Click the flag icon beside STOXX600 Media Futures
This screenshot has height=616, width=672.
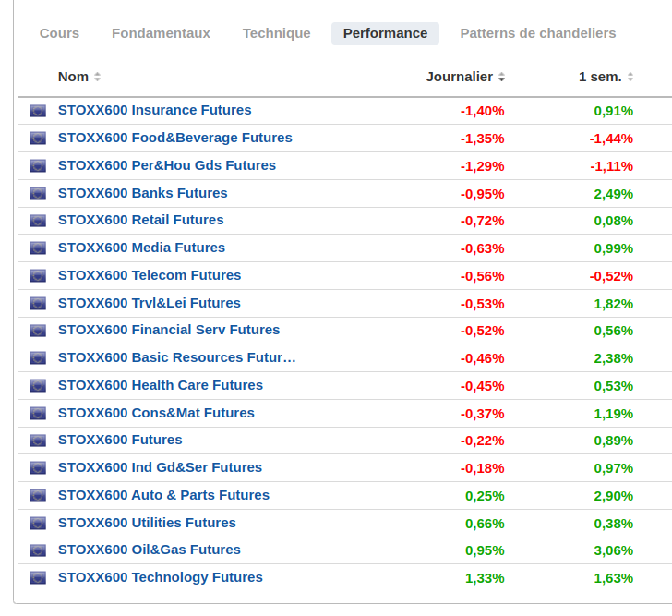pos(38,248)
